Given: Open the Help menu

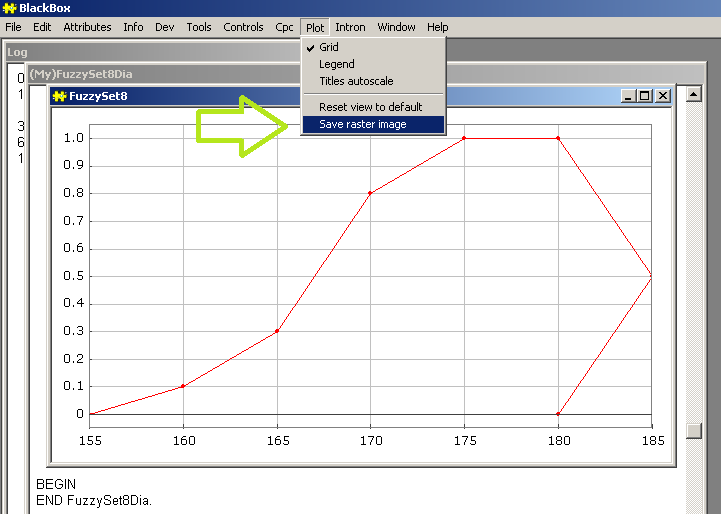Looking at the screenshot, I should [438, 27].
